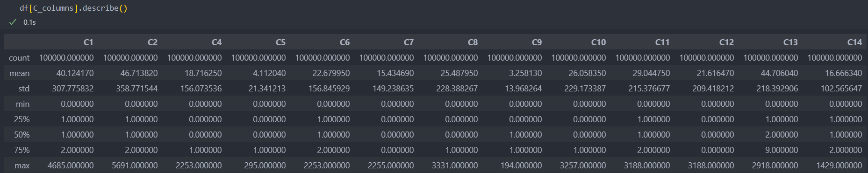The width and height of the screenshot is (868, 173).
Task: Select the C1 column header
Action: click(88, 42)
